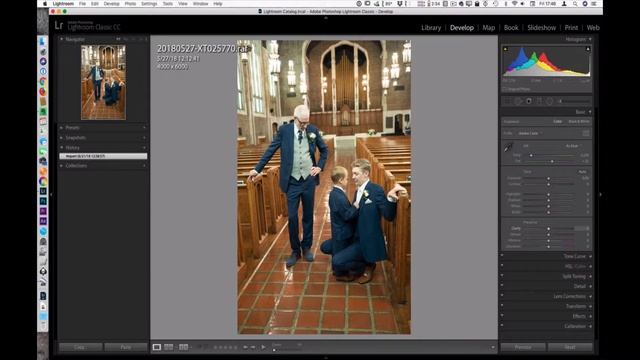Screen dimensions: 640x360
Task: Open the profile browser grid icon
Action: coord(586,133)
